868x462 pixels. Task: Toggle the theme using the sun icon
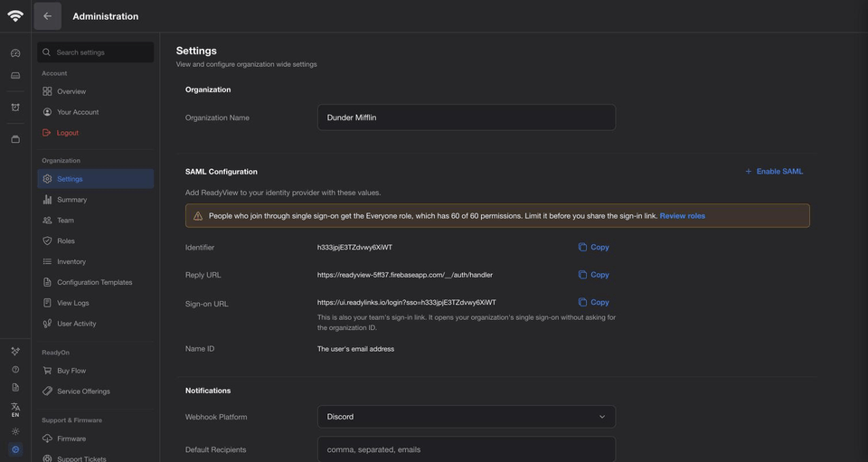(x=15, y=431)
